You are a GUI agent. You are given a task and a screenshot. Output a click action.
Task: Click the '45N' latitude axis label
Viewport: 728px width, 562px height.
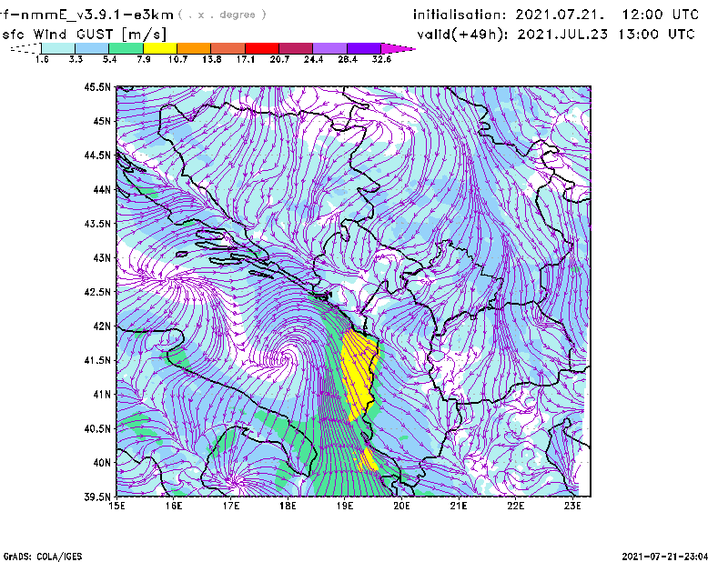pos(102,121)
